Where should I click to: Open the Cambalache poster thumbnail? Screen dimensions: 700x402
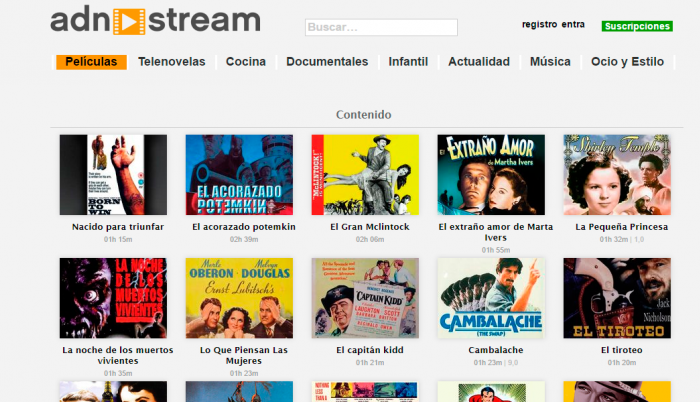pyautogui.click(x=491, y=298)
